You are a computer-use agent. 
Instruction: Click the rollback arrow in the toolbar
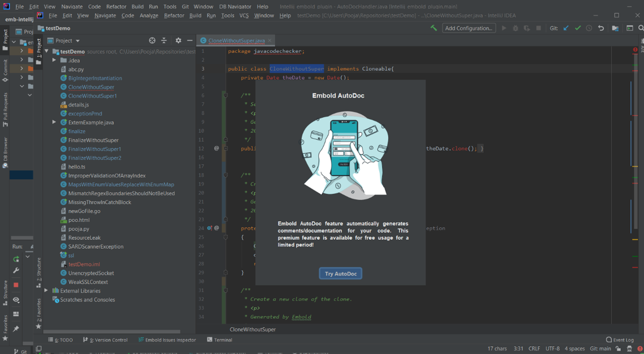pyautogui.click(x=601, y=28)
